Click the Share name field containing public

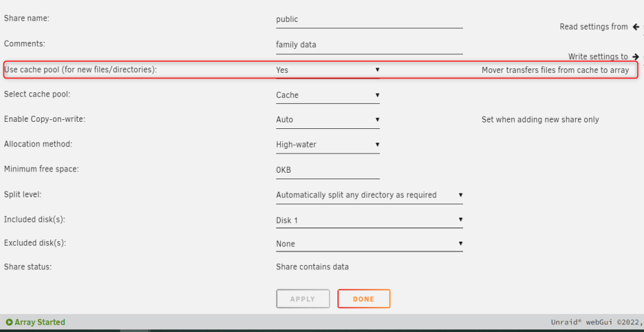[x=369, y=19]
